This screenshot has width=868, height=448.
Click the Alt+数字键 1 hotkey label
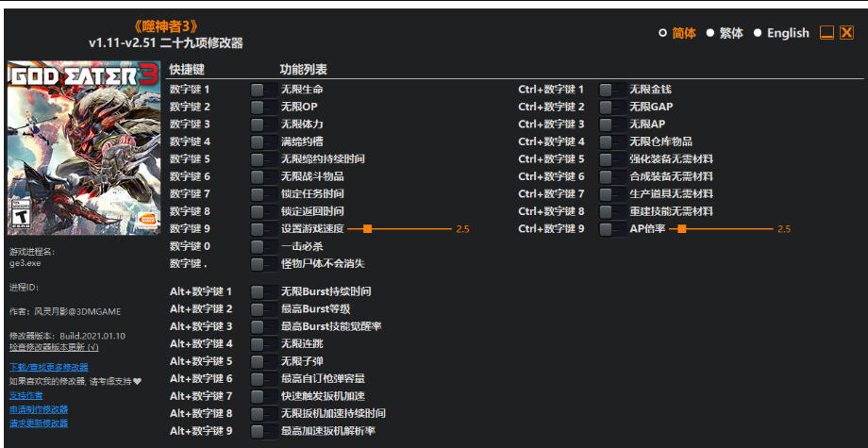pyautogui.click(x=201, y=291)
